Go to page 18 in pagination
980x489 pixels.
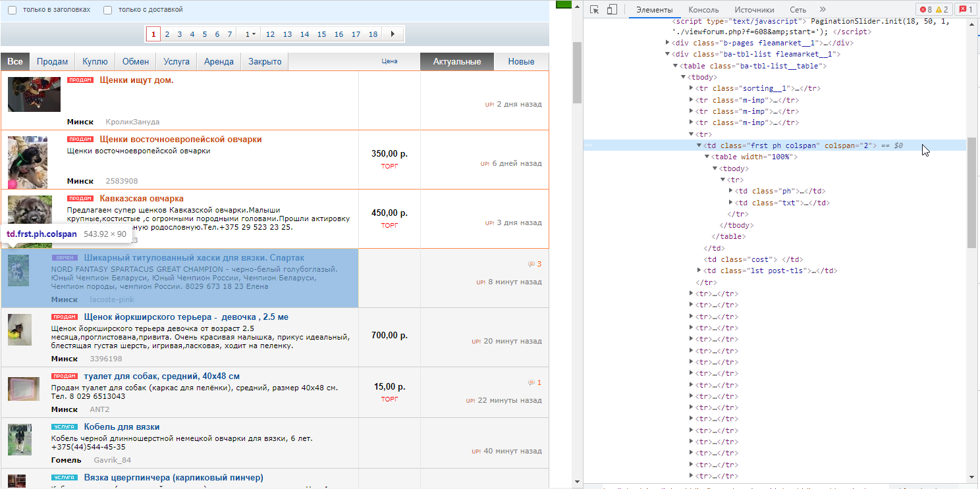click(373, 34)
